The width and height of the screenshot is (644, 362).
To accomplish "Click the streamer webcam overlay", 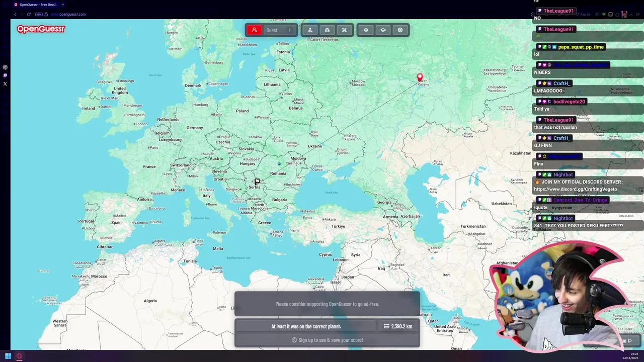I will click(x=558, y=297).
